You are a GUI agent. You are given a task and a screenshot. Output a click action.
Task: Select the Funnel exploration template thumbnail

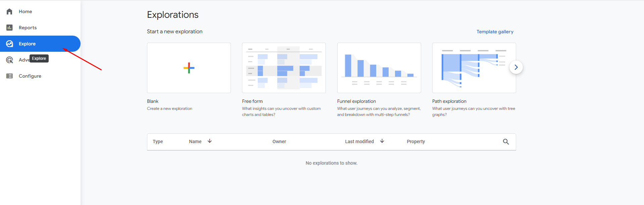(x=379, y=68)
